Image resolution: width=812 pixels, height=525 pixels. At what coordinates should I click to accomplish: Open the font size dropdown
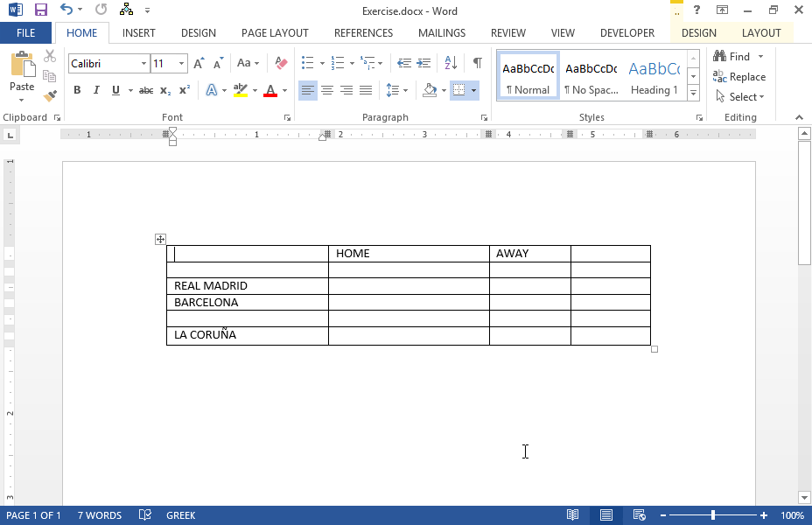(x=181, y=64)
